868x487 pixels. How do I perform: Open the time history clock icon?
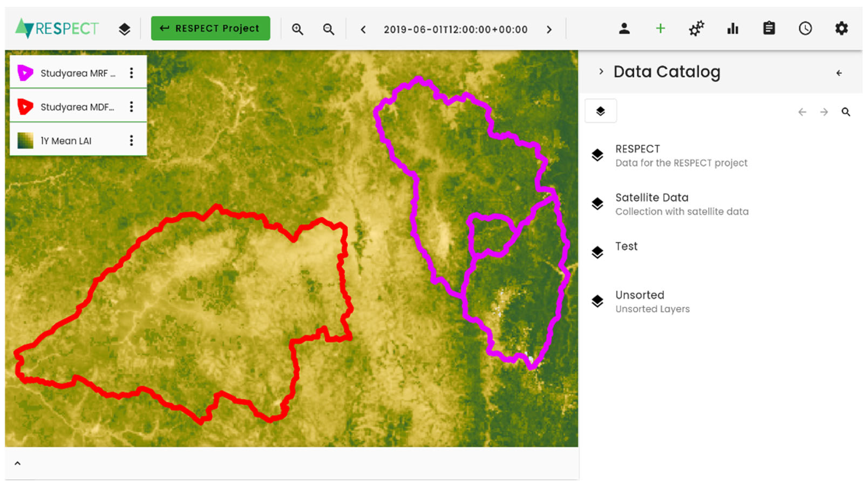805,29
